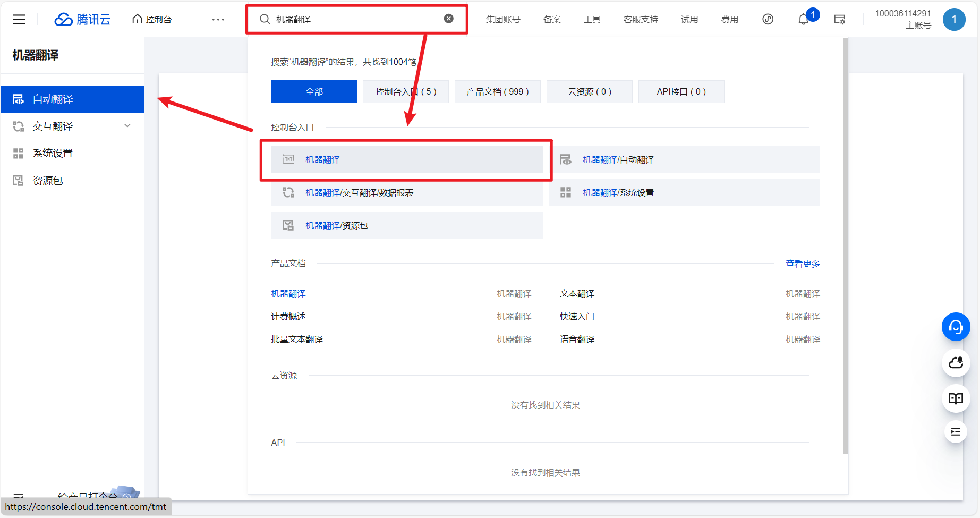Click the Tencent Cloud logo
Screen dimensions: 980x518
point(82,20)
